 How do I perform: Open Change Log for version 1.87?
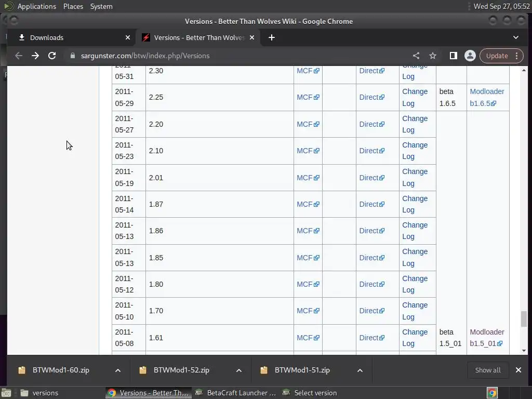(415, 204)
